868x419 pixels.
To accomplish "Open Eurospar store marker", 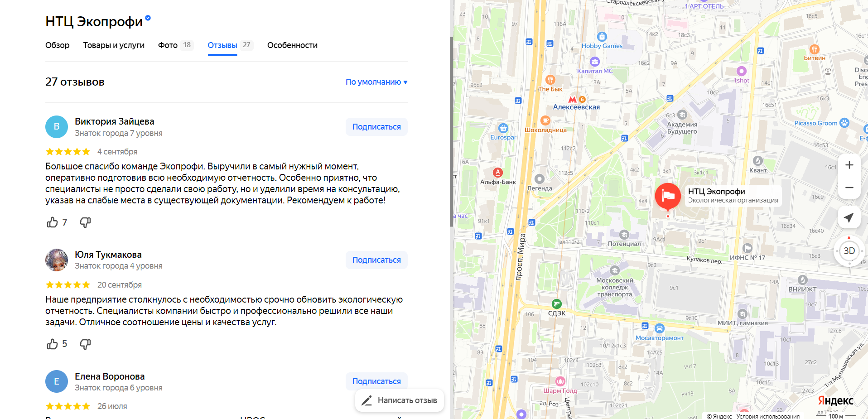I will (x=503, y=128).
